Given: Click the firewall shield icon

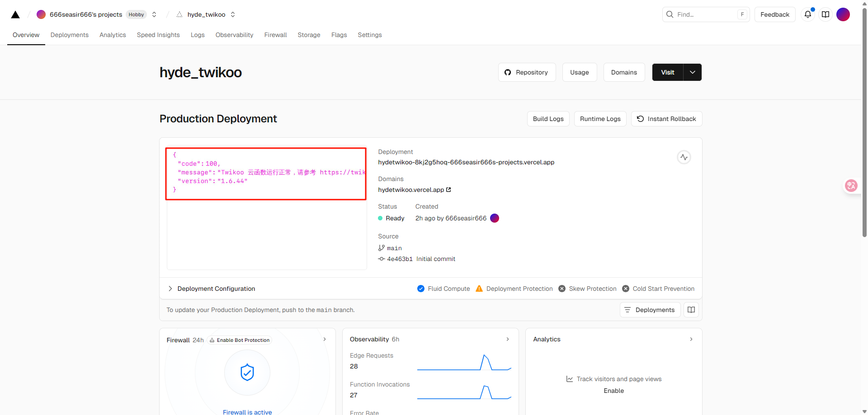Looking at the screenshot, I should tap(247, 373).
